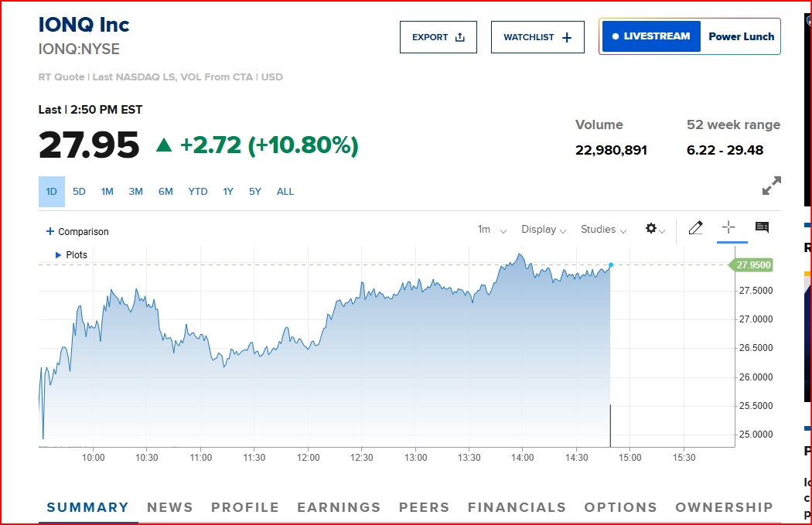Toggle the crosshair tool
The width and height of the screenshot is (812, 525).
(x=728, y=227)
